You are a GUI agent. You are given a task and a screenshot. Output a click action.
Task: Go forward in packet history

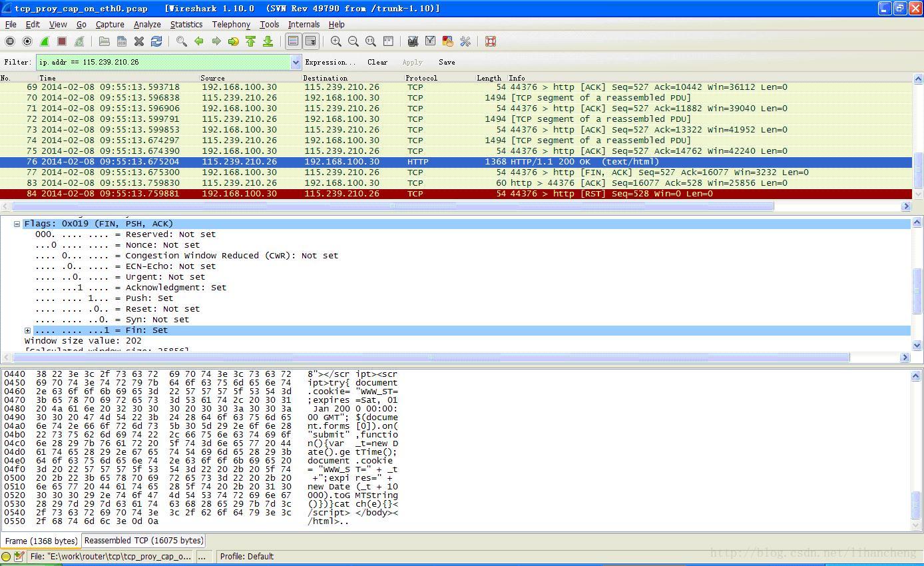click(x=216, y=41)
